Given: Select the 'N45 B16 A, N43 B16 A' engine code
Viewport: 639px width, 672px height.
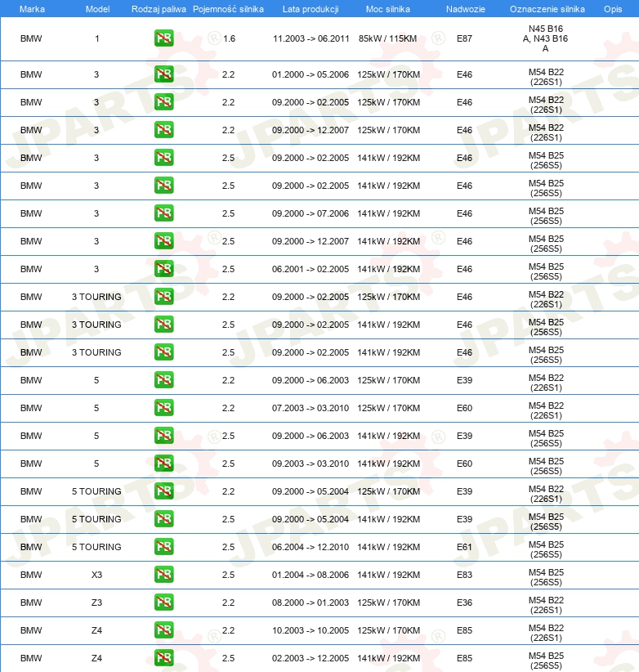Looking at the screenshot, I should point(546,38).
